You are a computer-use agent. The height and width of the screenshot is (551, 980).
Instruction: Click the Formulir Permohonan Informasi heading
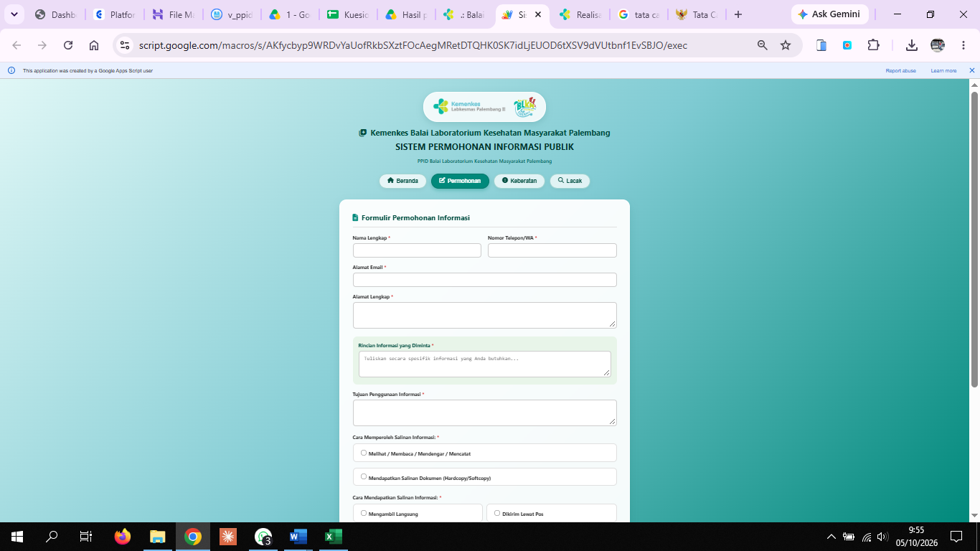coord(415,217)
